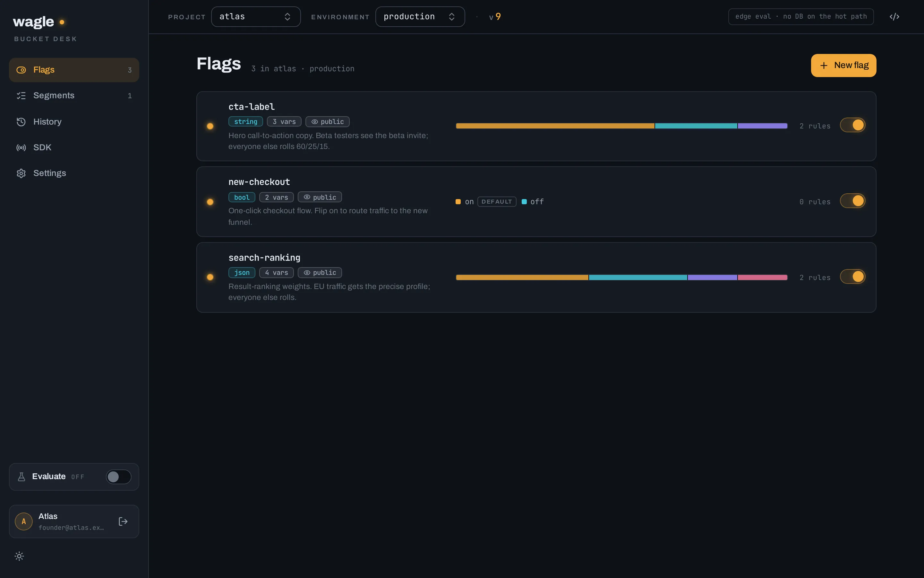
Task: Click the Flags eye icon in sidebar
Action: 21,70
